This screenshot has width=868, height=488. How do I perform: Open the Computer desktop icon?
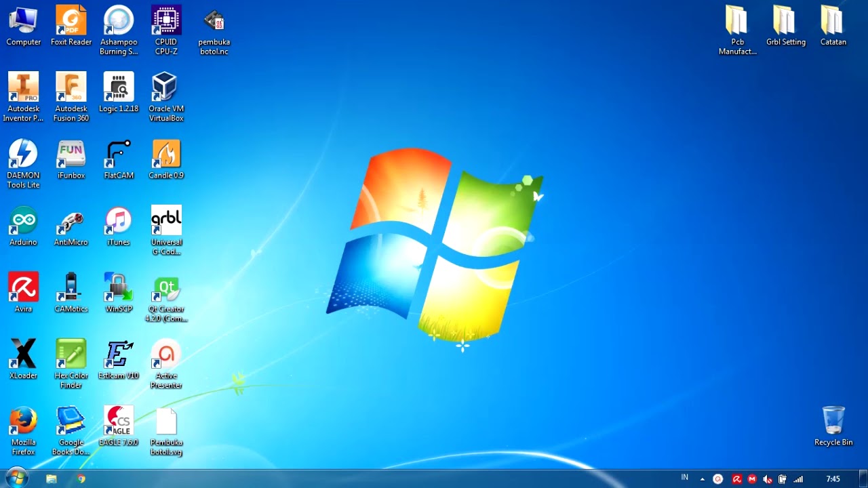(23, 26)
